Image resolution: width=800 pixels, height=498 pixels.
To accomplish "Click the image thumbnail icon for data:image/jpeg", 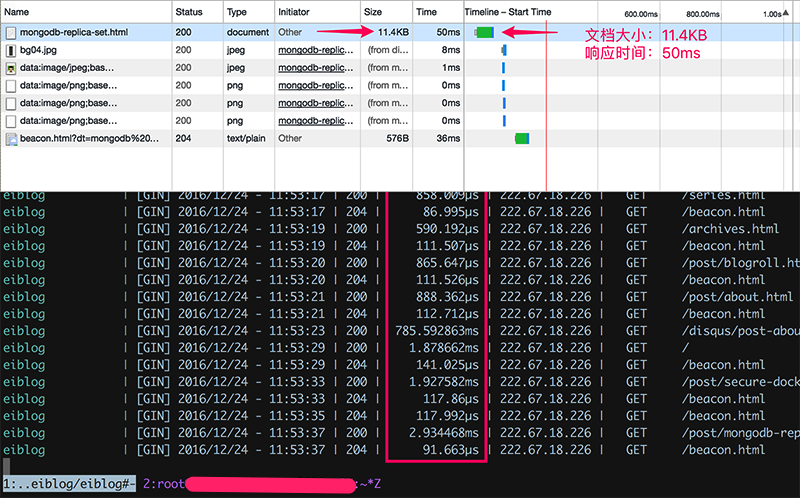I will (11, 67).
